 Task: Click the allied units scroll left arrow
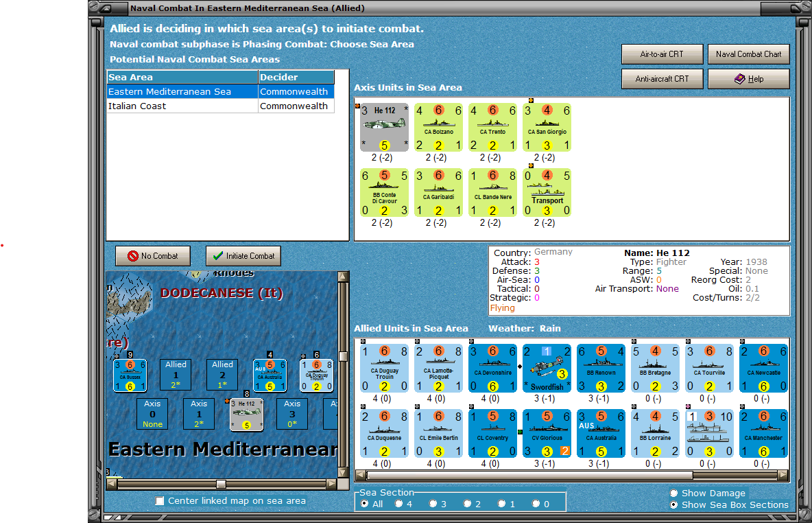point(361,475)
